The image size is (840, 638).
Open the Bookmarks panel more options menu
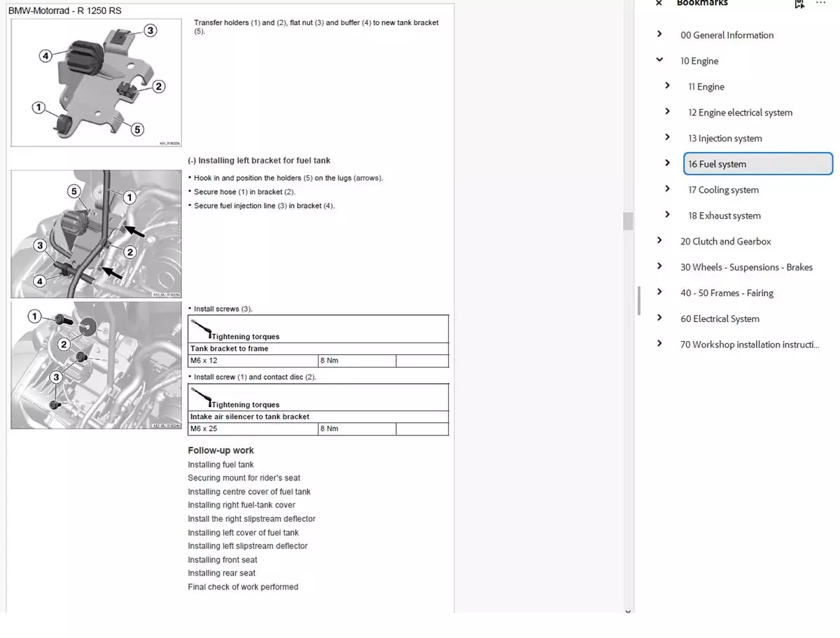pos(821,4)
